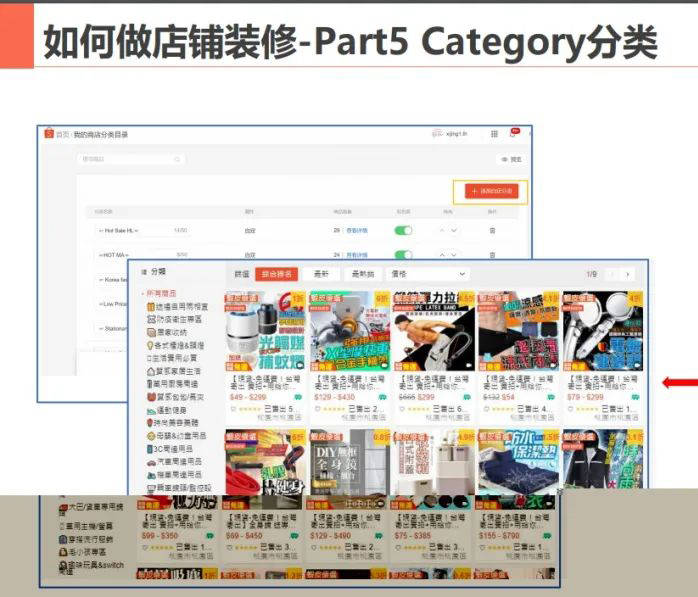Toggle the Hot Sale HL category switch
This screenshot has width=698, height=597.
[x=403, y=231]
